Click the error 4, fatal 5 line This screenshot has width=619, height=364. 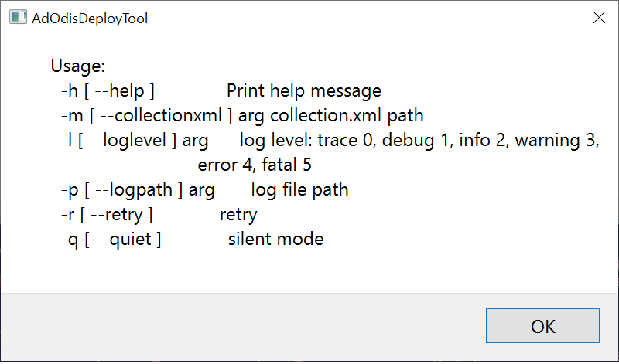click(255, 165)
